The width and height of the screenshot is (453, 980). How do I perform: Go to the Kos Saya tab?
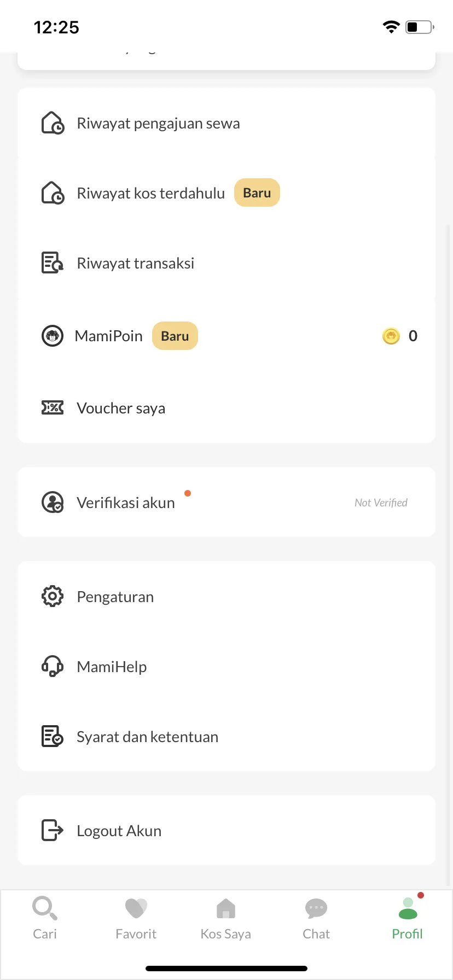tap(225, 919)
